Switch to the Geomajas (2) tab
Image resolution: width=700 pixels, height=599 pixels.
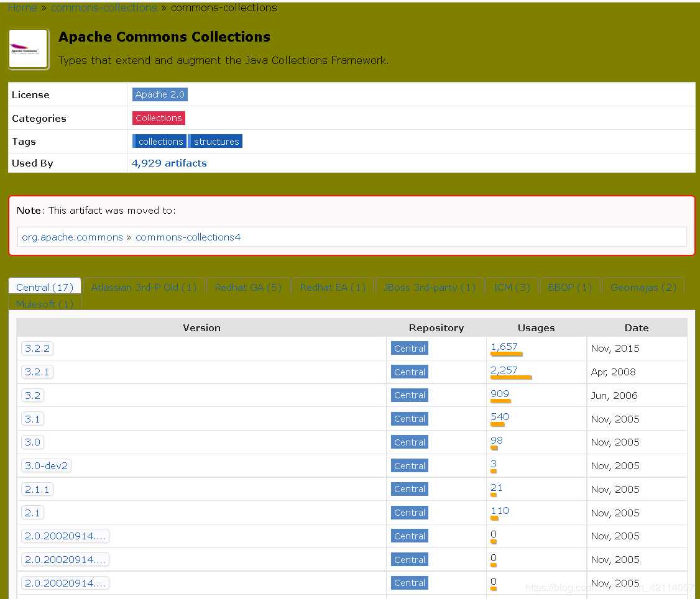[643, 287]
